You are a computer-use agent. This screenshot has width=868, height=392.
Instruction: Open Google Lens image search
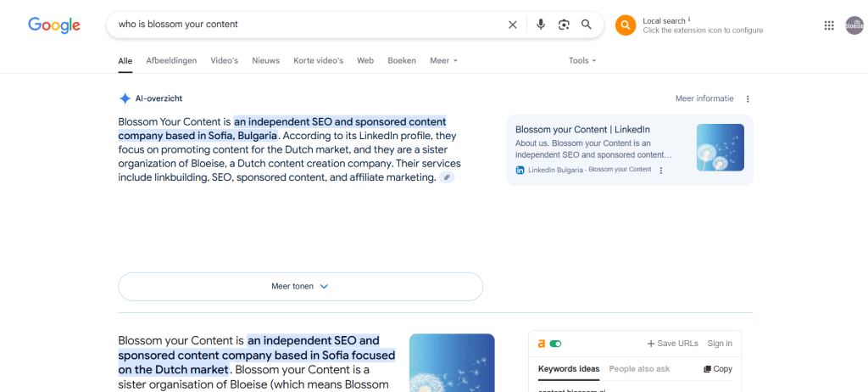click(564, 25)
